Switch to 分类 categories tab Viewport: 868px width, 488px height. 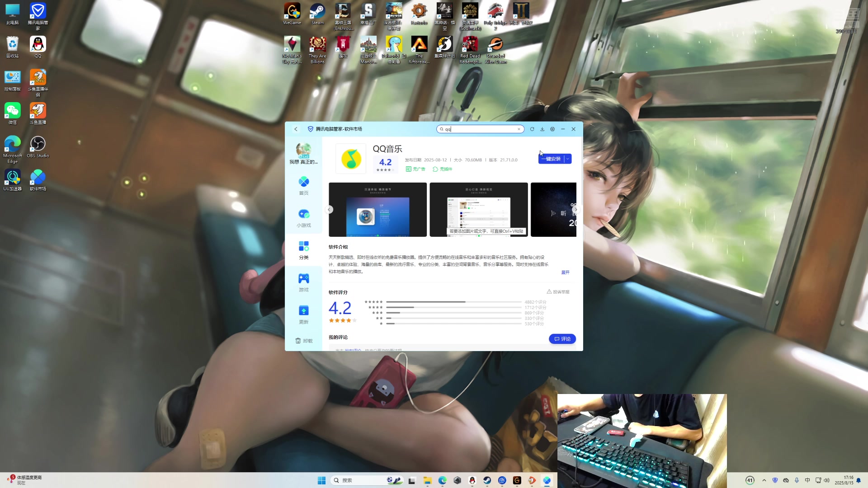click(x=304, y=250)
